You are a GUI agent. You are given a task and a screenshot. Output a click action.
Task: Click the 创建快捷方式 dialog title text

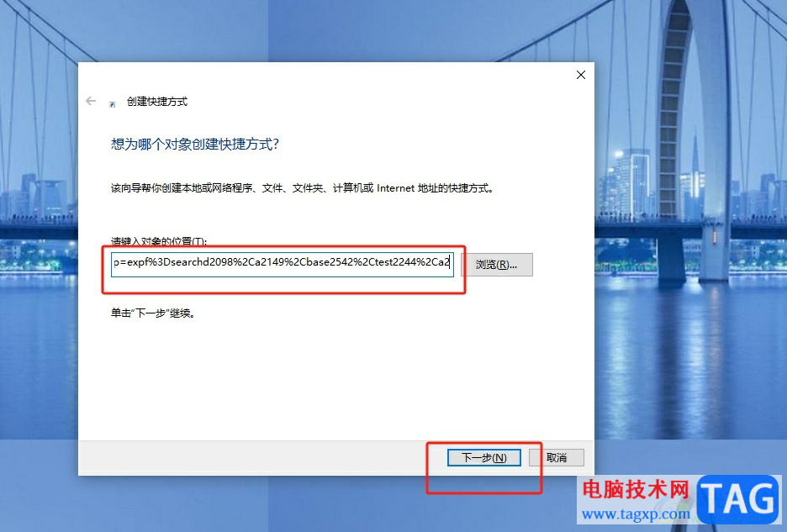157,102
